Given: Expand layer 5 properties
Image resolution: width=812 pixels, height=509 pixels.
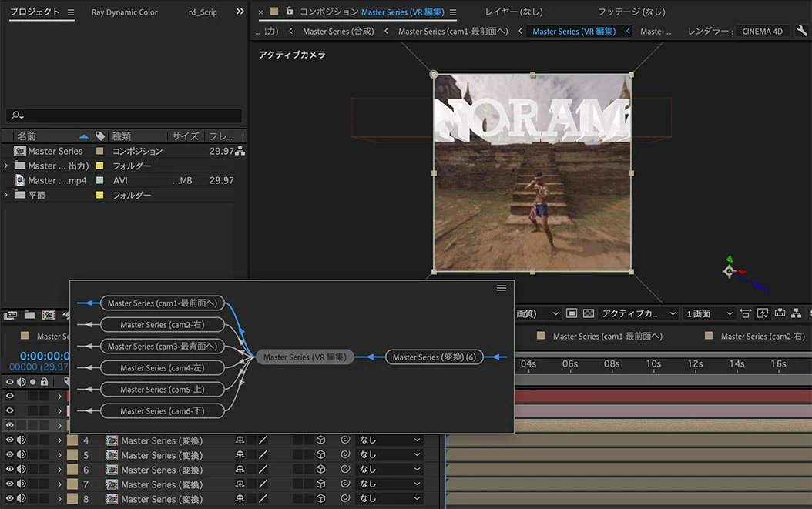Looking at the screenshot, I should pos(59,455).
